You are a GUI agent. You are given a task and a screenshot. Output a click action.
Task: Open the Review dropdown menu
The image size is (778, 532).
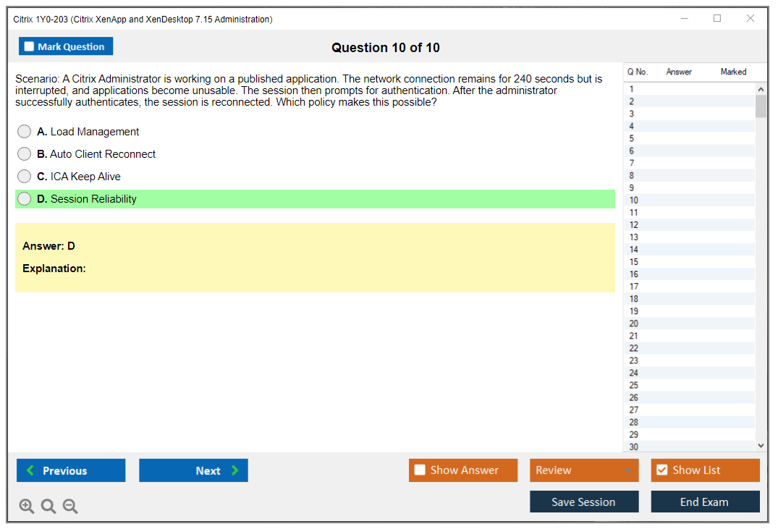point(583,470)
